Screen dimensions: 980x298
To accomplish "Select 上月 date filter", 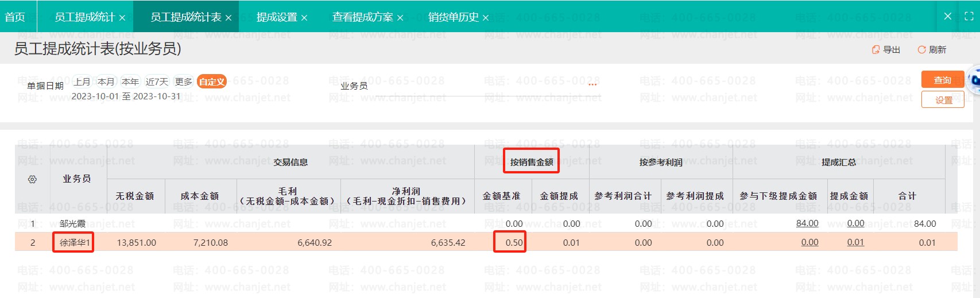I will (x=82, y=82).
